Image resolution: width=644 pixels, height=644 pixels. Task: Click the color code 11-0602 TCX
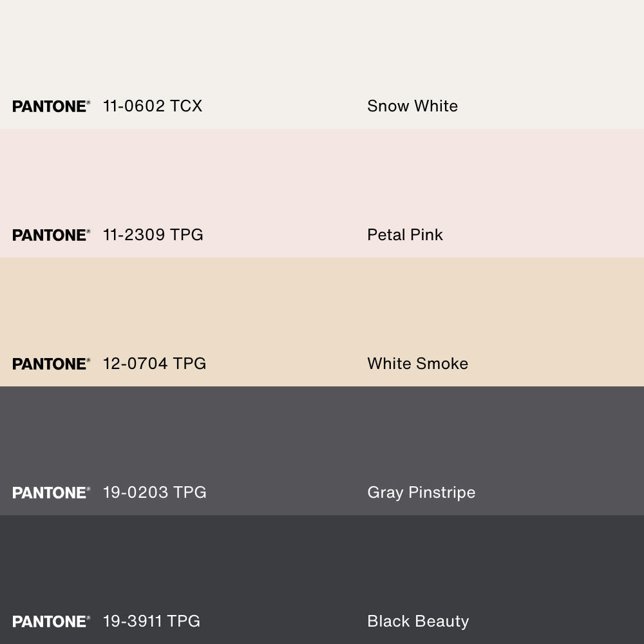tap(153, 106)
